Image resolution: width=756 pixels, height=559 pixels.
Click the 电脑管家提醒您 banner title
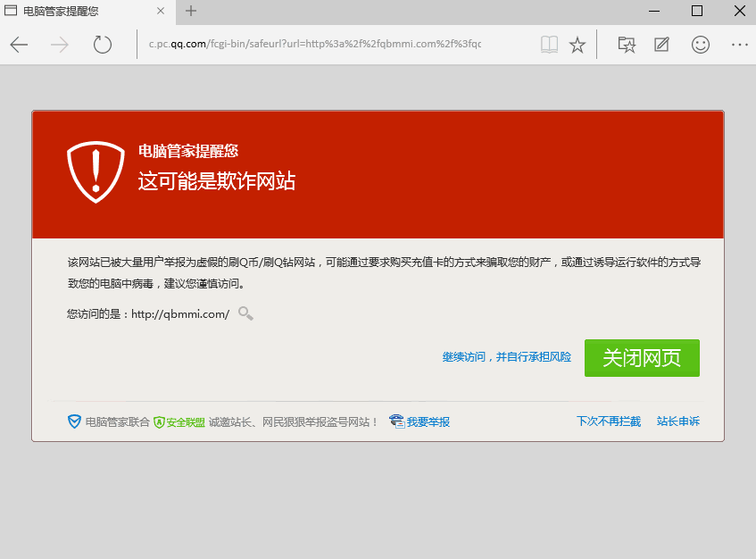tap(188, 151)
